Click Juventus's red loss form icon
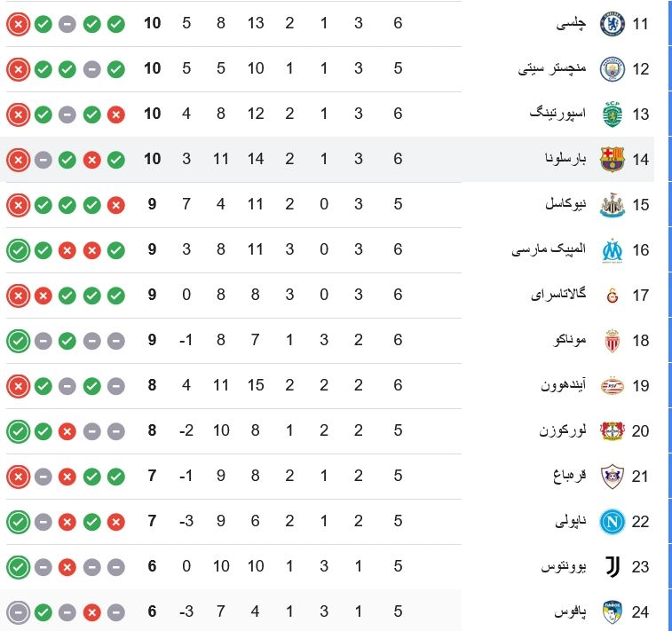This screenshot has height=631, width=672. coord(67,567)
